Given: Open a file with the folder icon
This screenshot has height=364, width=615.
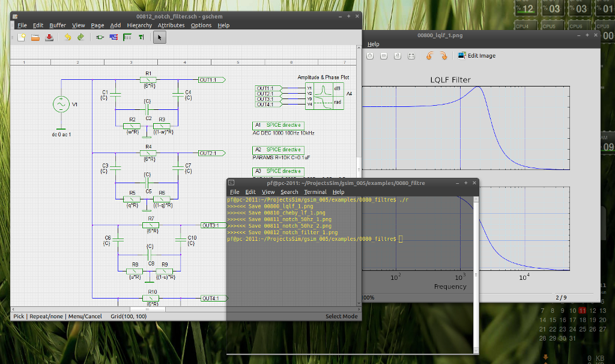Looking at the screenshot, I should pos(35,37).
